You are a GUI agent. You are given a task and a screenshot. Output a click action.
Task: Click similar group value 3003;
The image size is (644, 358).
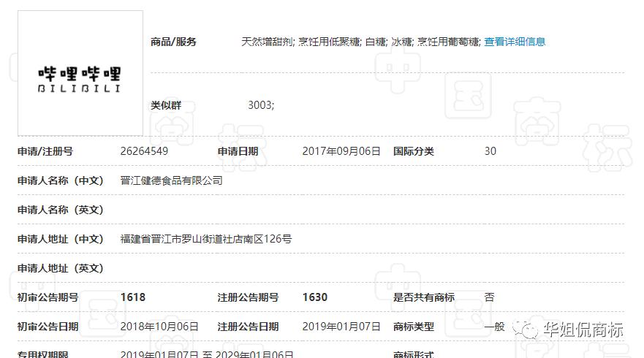[x=261, y=105]
